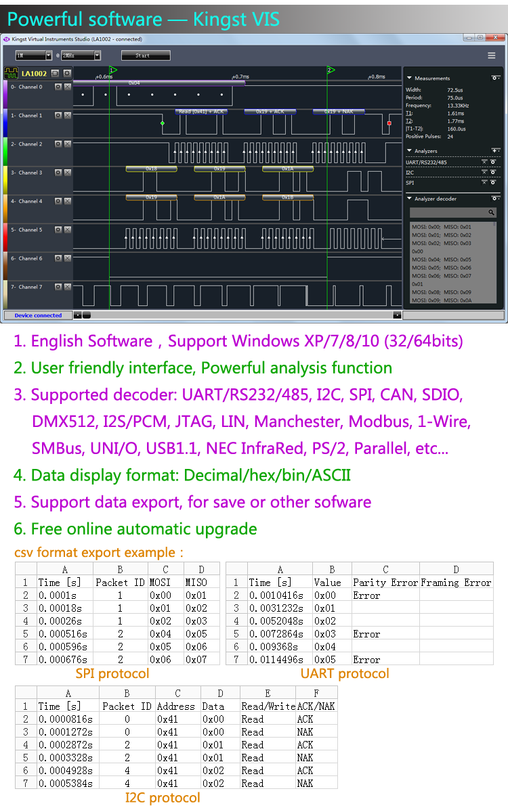The height and width of the screenshot is (812, 508).
Task: Remove Channel 0 with its X icon
Action: click(67, 87)
